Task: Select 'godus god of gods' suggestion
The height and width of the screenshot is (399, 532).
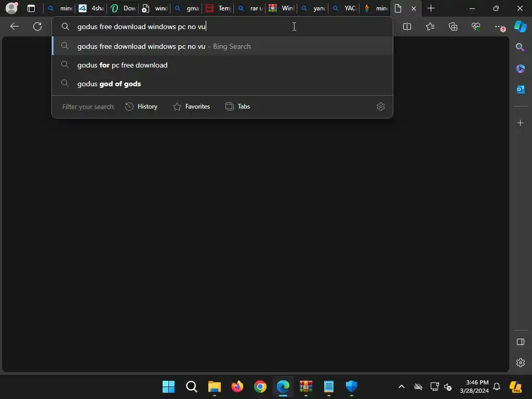Action: 222,84
